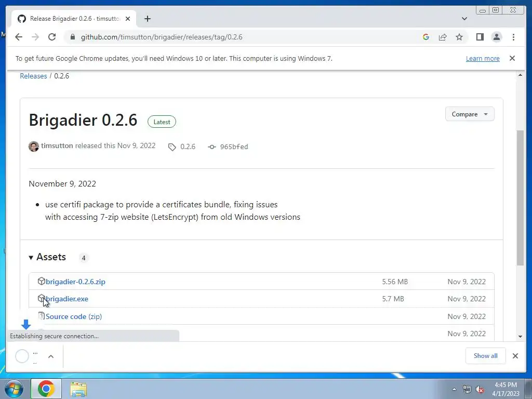Dismiss the Windows 7 update notice
The width and height of the screenshot is (532, 399).
(512, 58)
